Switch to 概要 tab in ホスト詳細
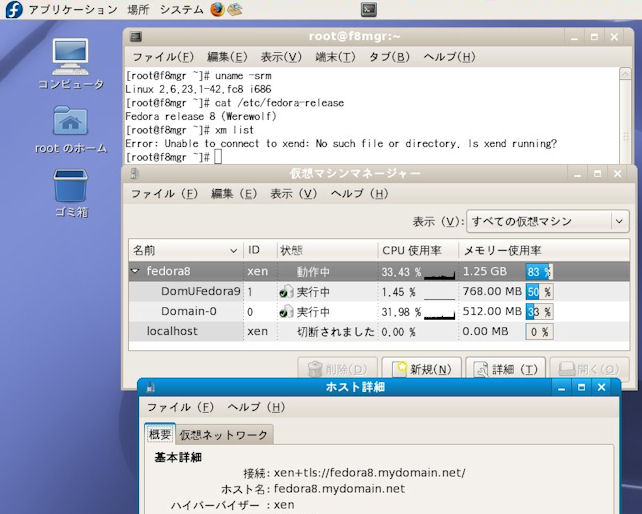Screen dimensions: 642x514 [160, 434]
